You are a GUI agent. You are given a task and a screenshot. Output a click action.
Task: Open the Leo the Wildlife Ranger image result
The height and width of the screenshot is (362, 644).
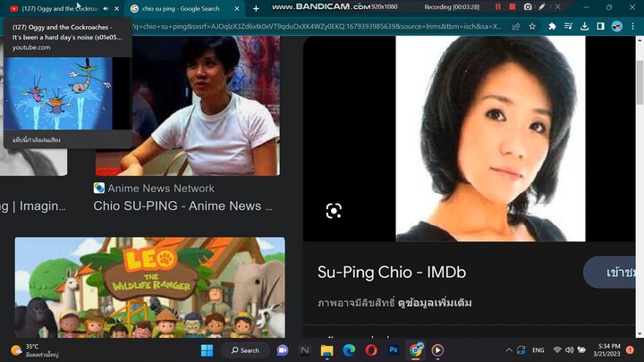point(150,287)
